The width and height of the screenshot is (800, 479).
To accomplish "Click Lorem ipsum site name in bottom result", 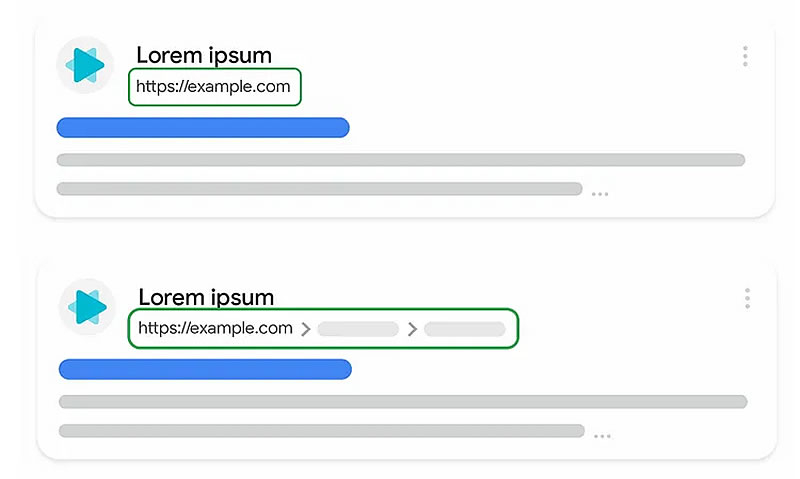I will coord(206,297).
